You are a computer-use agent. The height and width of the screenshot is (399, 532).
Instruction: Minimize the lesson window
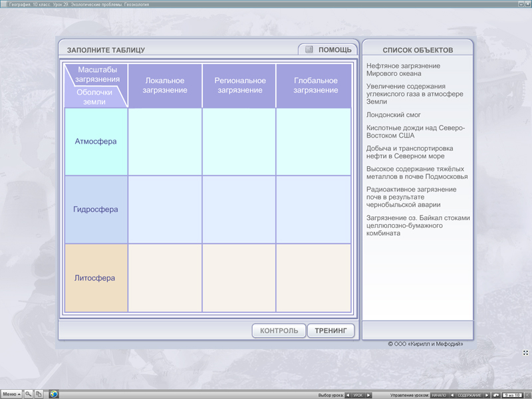click(x=521, y=4)
